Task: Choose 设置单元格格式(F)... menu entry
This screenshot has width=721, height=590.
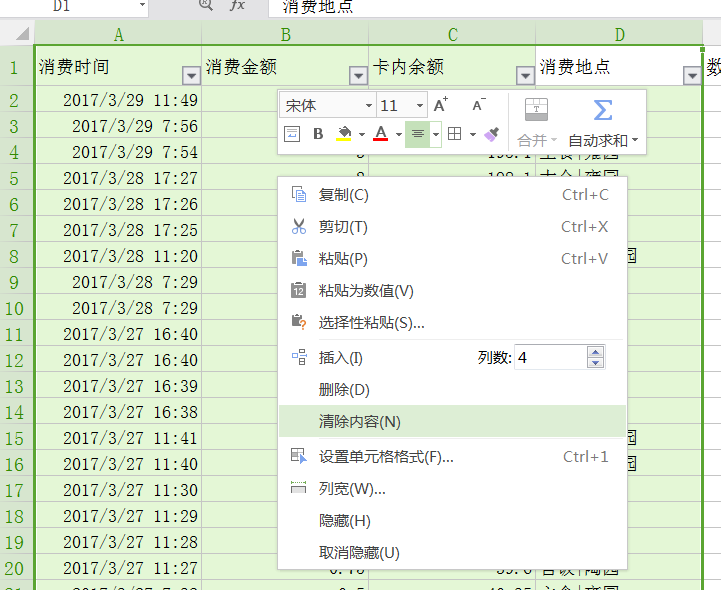Action: (x=452, y=457)
